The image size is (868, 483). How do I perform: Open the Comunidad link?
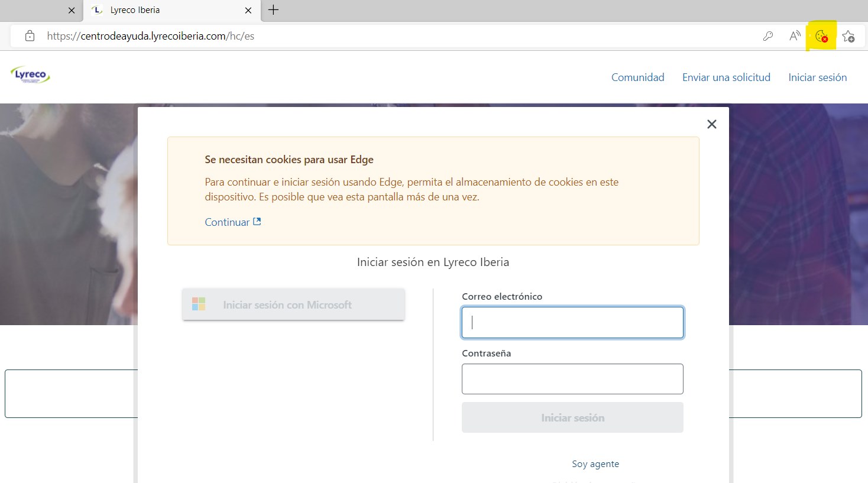(638, 77)
